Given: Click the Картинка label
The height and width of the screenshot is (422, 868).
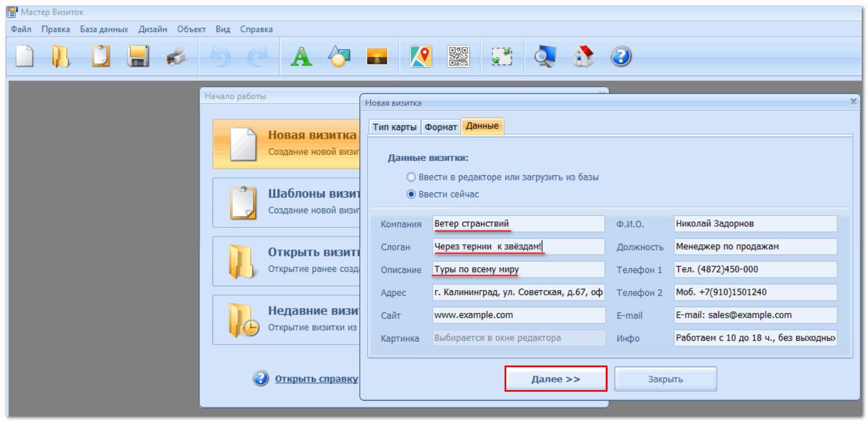Looking at the screenshot, I should [400, 339].
